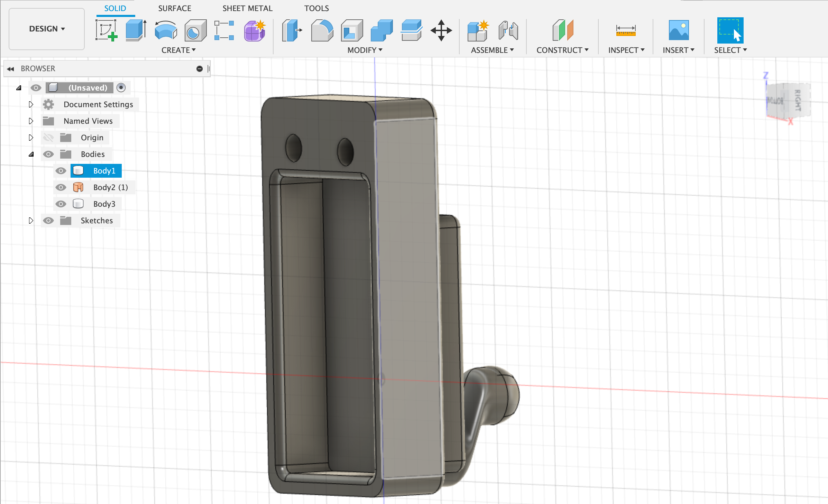Select the Hole tool
Screen dimensions: 828x504
(x=195, y=30)
